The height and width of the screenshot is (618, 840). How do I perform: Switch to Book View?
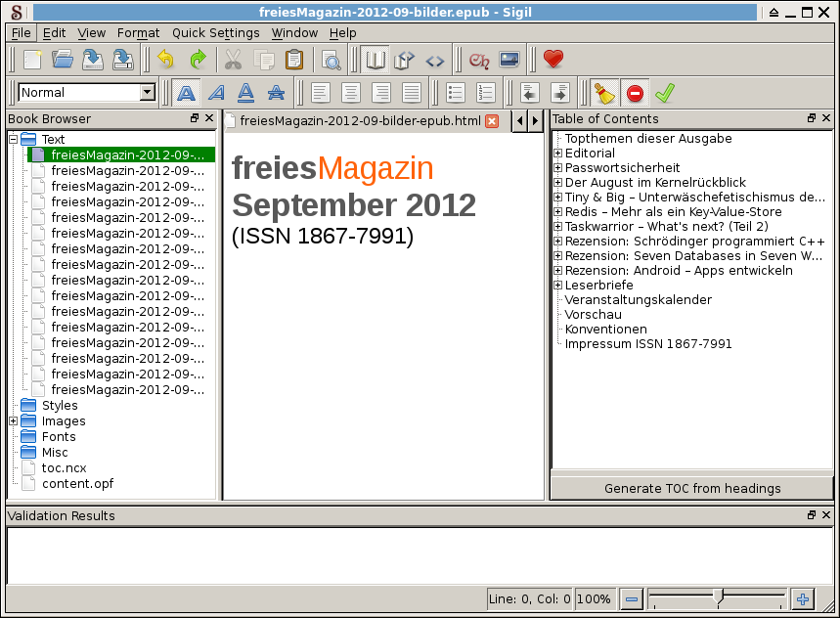(x=375, y=60)
